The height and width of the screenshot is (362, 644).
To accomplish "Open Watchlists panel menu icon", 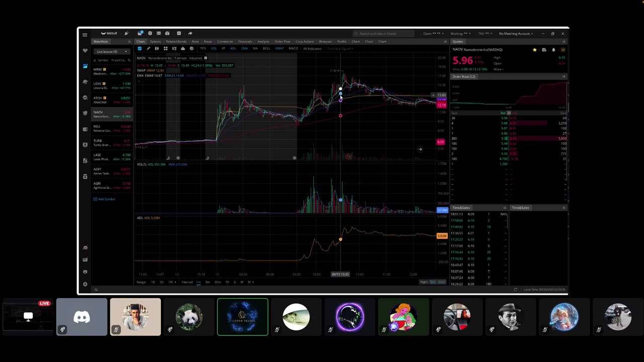I will pyautogui.click(x=129, y=42).
